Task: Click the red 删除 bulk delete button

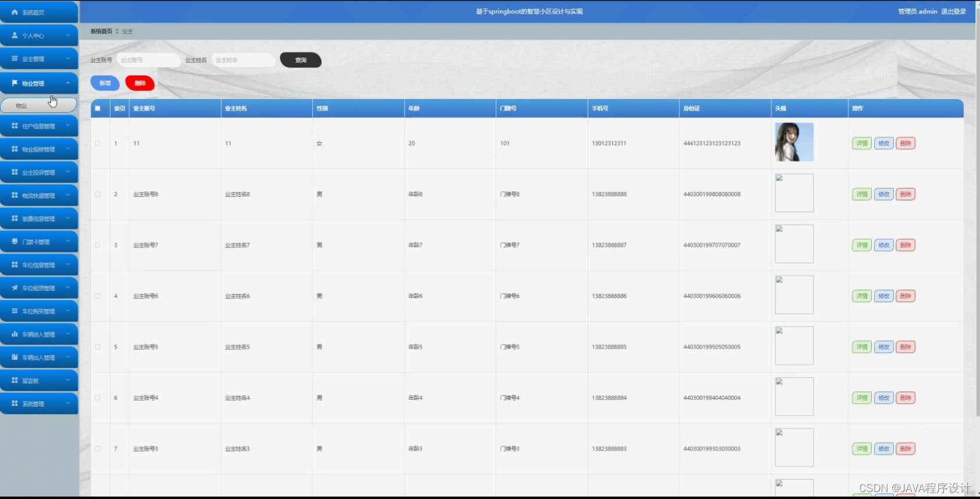Action: tap(140, 83)
